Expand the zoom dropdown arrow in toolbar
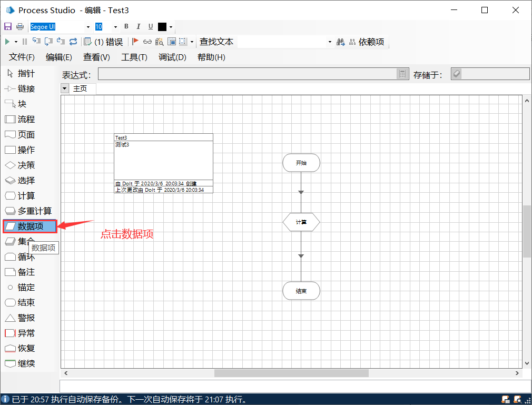This screenshot has width=532, height=405. [x=192, y=42]
